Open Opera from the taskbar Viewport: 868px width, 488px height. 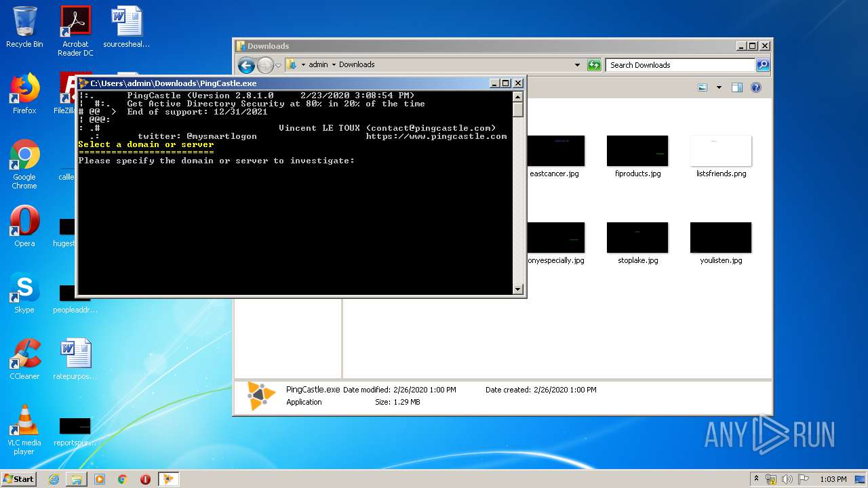coord(145,479)
